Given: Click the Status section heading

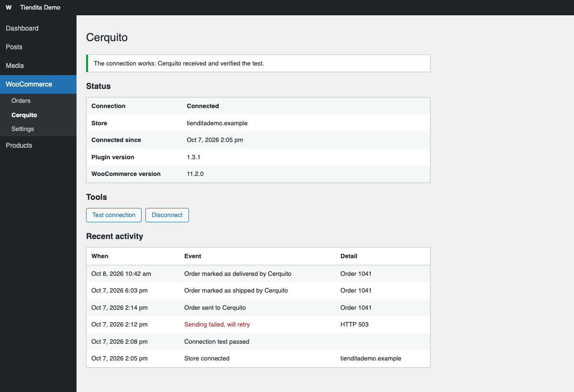Looking at the screenshot, I should [x=98, y=87].
